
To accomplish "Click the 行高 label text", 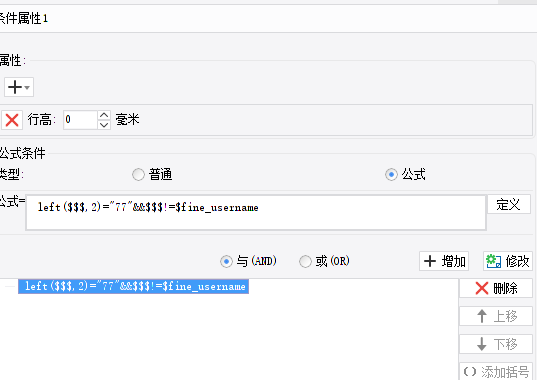I will [41, 120].
